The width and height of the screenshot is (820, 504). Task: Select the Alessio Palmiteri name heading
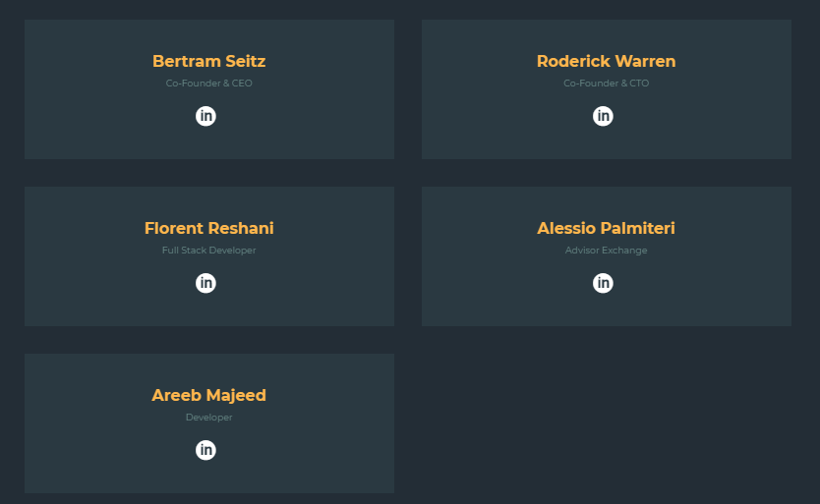(606, 228)
